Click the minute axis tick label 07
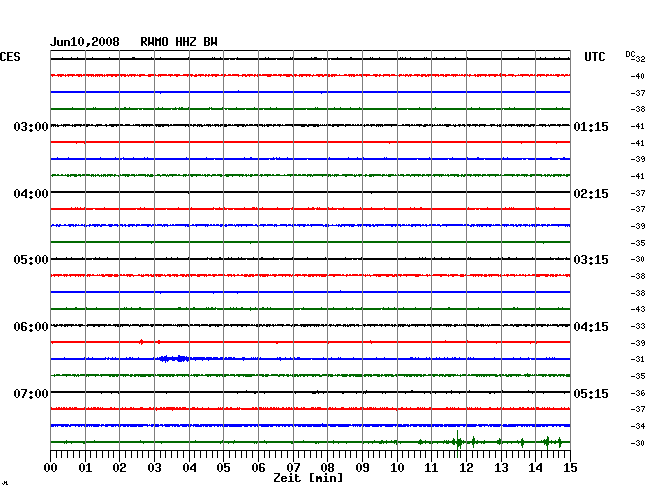Image resolution: width=650 pixels, height=494 pixels. tap(293, 468)
